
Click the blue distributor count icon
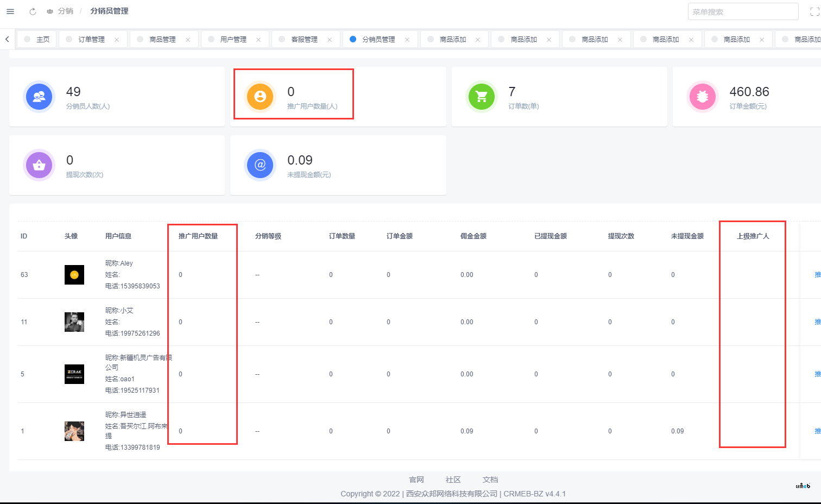point(39,97)
